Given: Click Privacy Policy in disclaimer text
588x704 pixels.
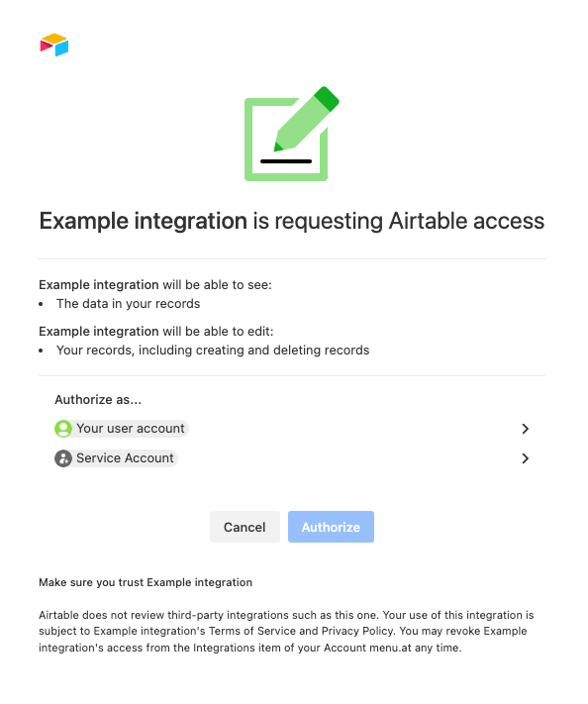Looking at the screenshot, I should 357,632.
